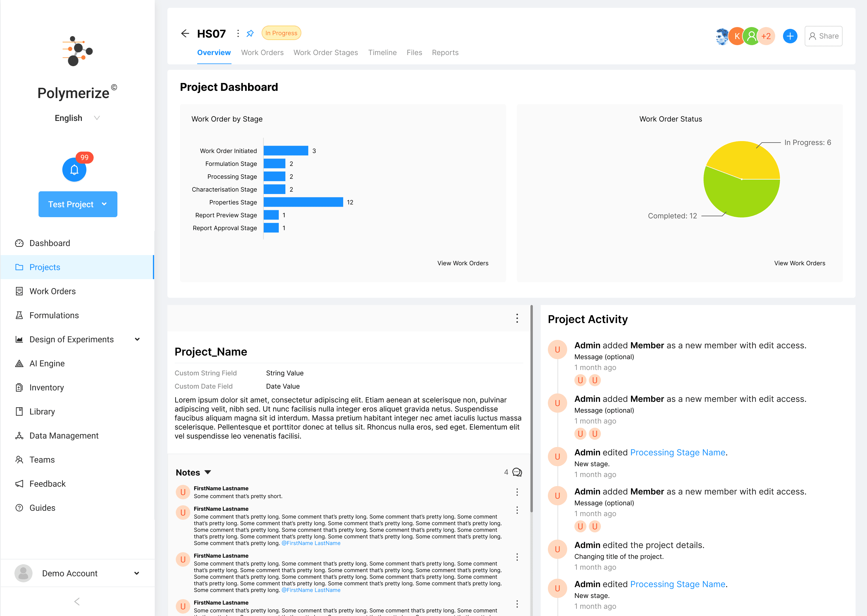
Task: Expand the Design of Experiments submenu
Action: [137, 340]
